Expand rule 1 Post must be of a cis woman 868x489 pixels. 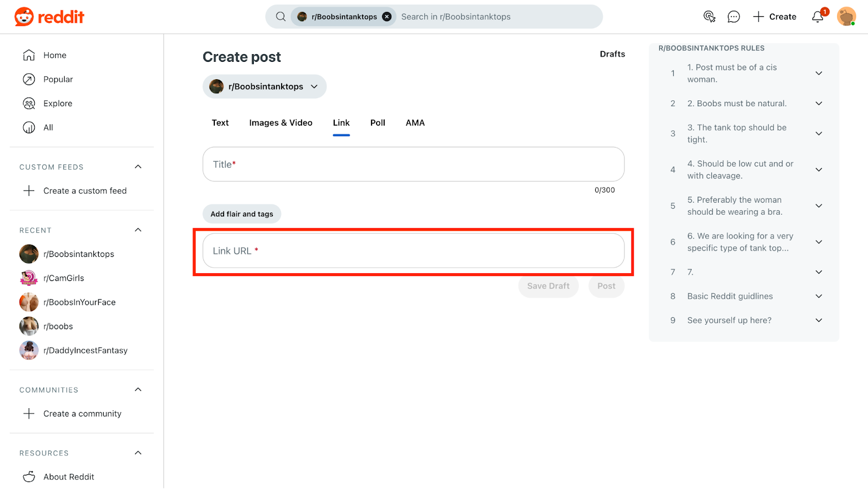coord(819,73)
